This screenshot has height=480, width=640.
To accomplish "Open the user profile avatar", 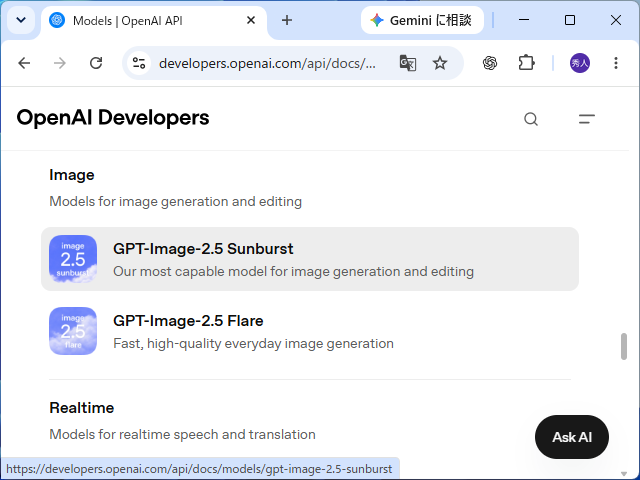I will click(x=580, y=63).
